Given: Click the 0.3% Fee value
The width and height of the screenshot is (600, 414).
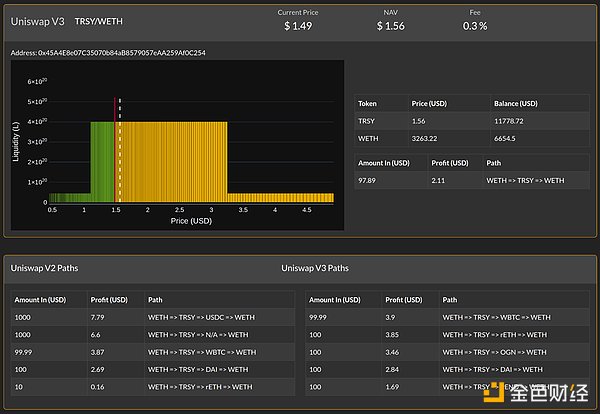Looking at the screenshot, I should coord(475,26).
